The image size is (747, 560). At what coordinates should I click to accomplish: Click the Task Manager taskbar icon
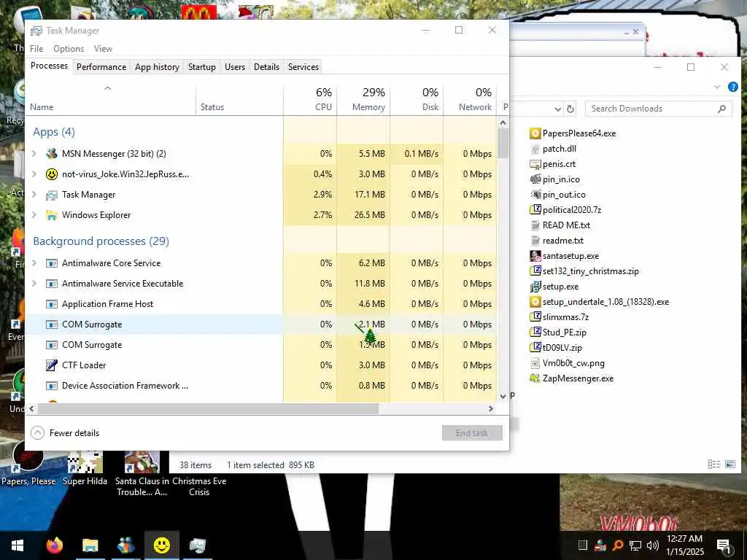click(x=197, y=545)
